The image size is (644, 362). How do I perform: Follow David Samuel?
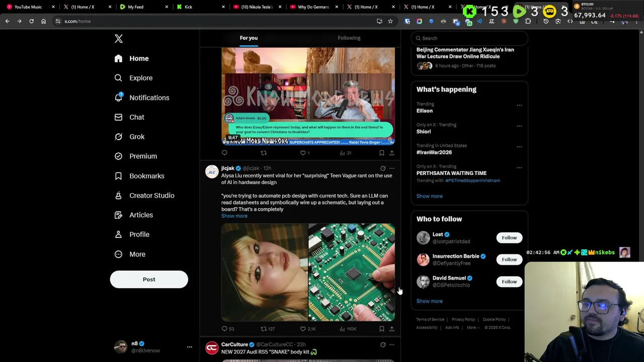(x=509, y=282)
